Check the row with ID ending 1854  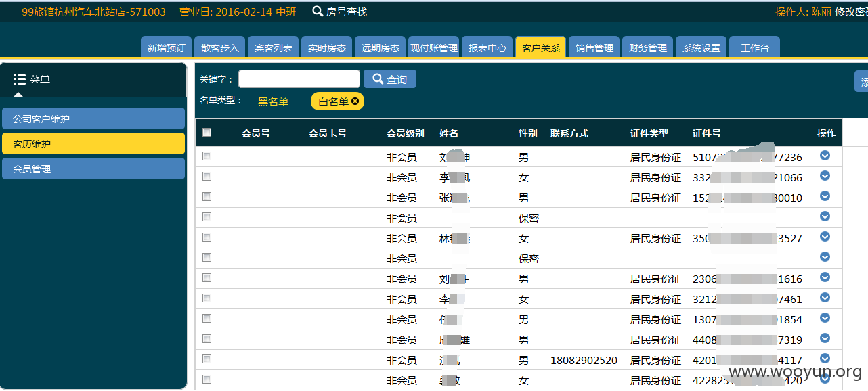click(207, 318)
